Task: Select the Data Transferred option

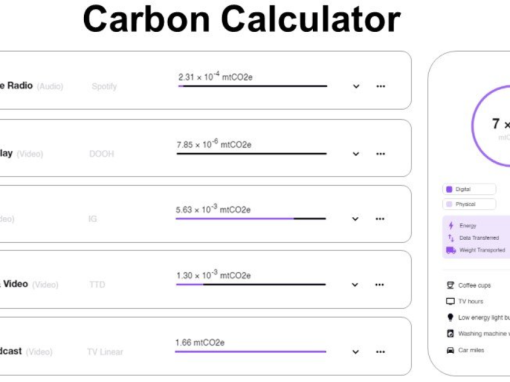Action: (x=473, y=238)
